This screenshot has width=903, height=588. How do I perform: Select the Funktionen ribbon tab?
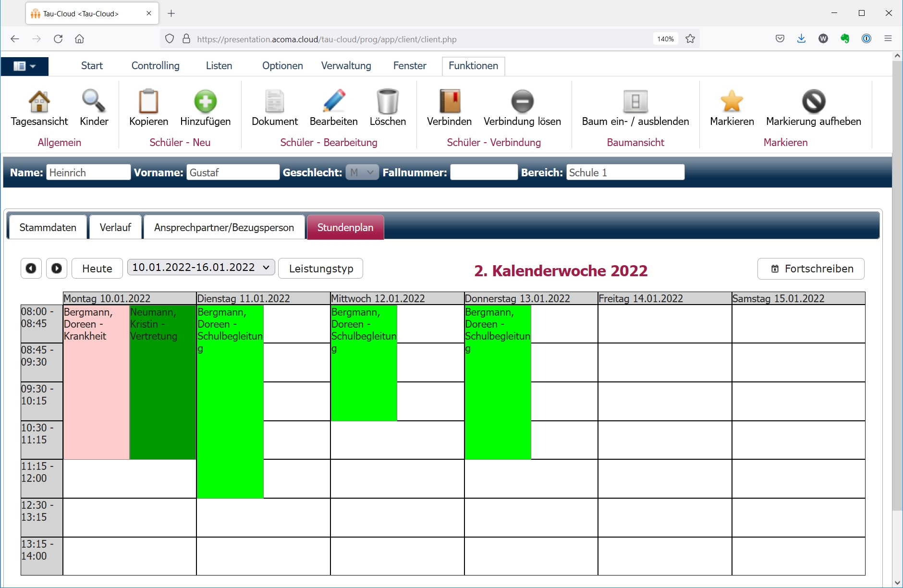click(x=474, y=66)
